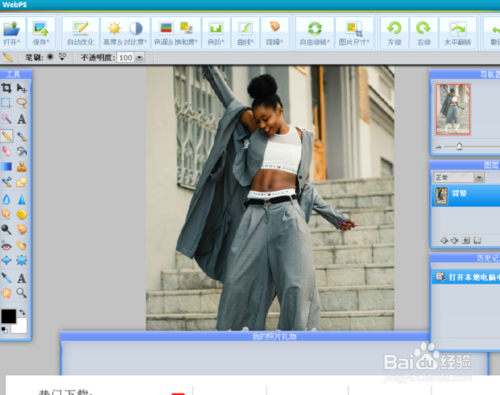Select the Crop tool
Screen dimensions: 500x395
(6, 88)
